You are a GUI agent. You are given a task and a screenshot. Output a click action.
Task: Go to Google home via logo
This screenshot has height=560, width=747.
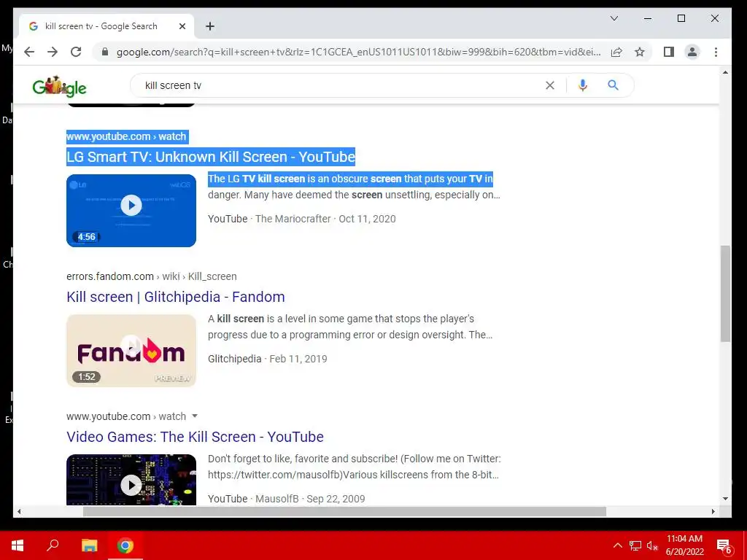click(60, 86)
